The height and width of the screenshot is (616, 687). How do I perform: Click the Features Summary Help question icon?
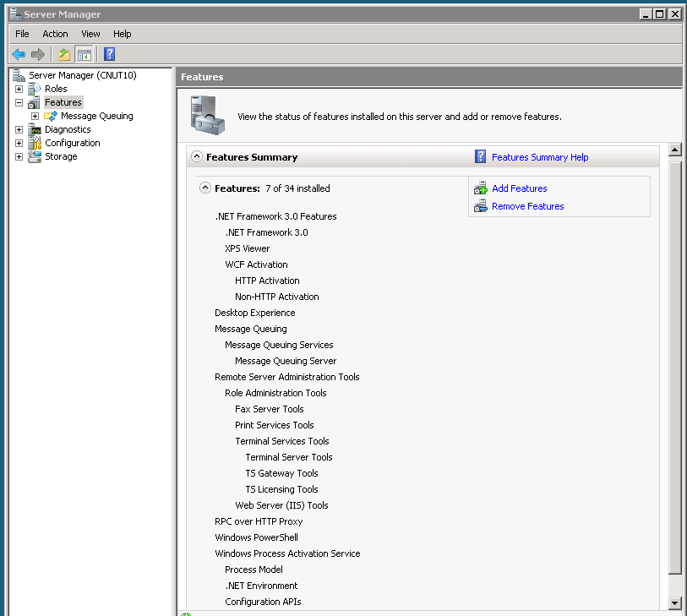click(x=480, y=156)
